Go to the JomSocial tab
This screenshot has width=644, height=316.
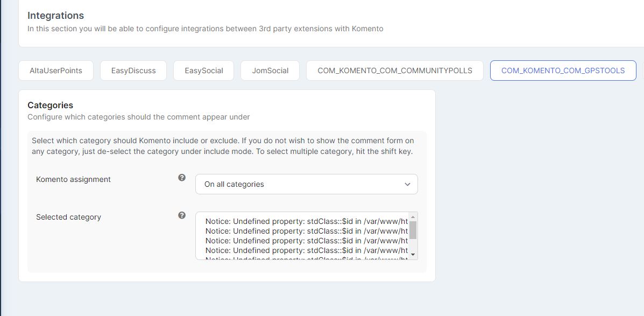[x=270, y=71]
